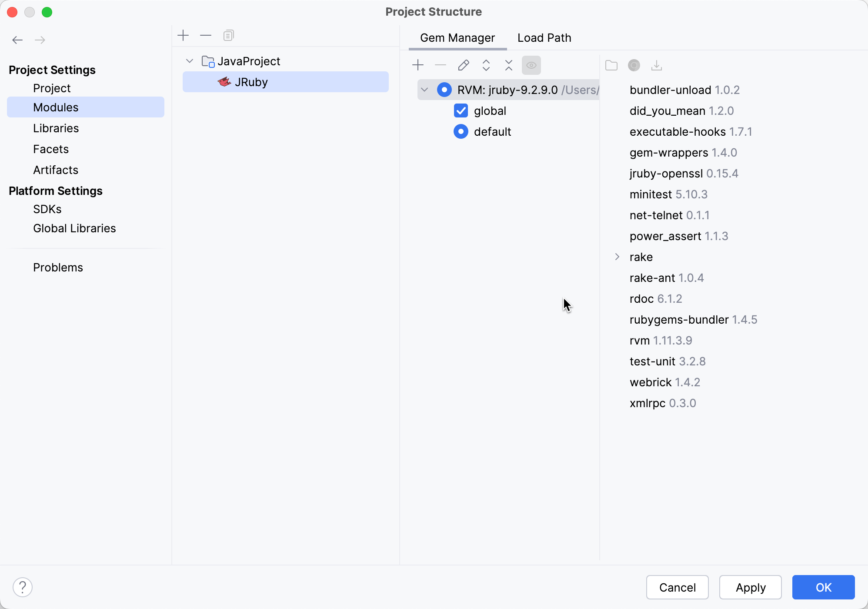This screenshot has height=609, width=868.
Task: Click the copy module icon
Action: pyautogui.click(x=228, y=35)
